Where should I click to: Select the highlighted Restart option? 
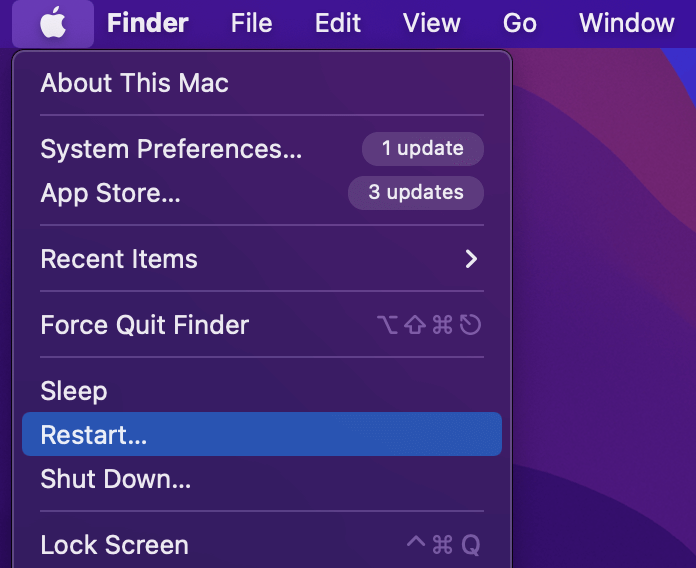[93, 436]
